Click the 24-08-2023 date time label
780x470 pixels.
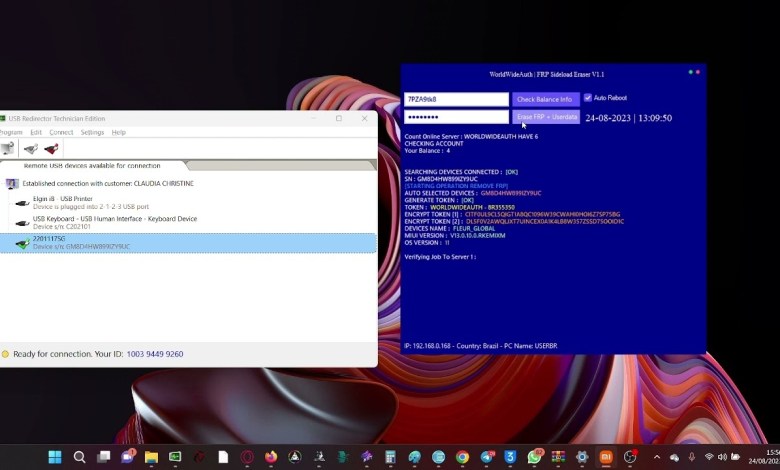click(x=628, y=118)
